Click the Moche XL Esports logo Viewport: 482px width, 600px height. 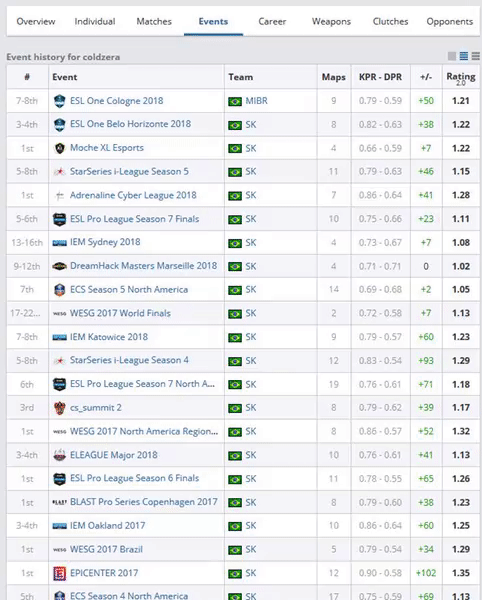59,148
